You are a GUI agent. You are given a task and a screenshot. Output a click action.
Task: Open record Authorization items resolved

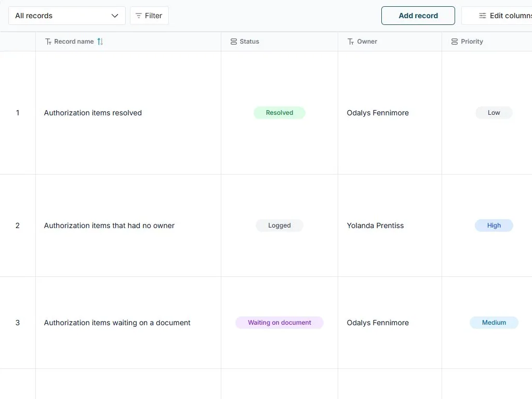93,113
